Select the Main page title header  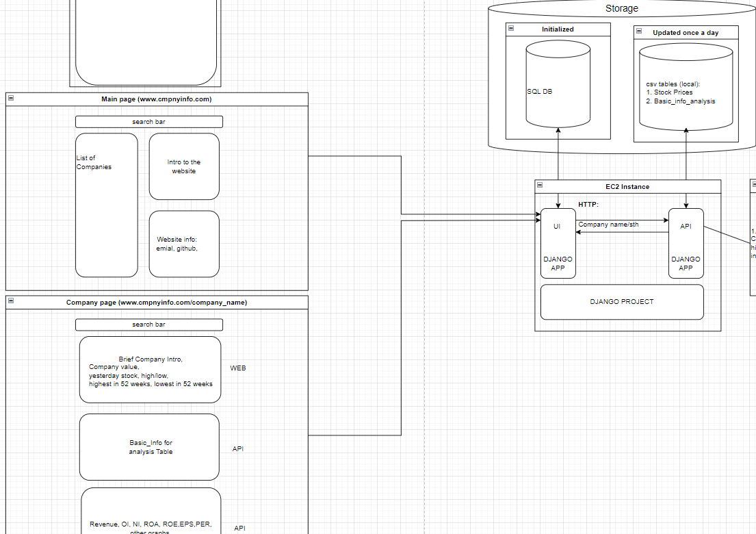pos(157,99)
